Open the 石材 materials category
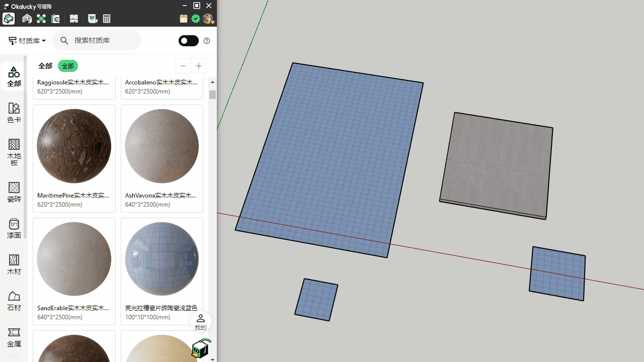This screenshot has height=362, width=644. point(14,301)
